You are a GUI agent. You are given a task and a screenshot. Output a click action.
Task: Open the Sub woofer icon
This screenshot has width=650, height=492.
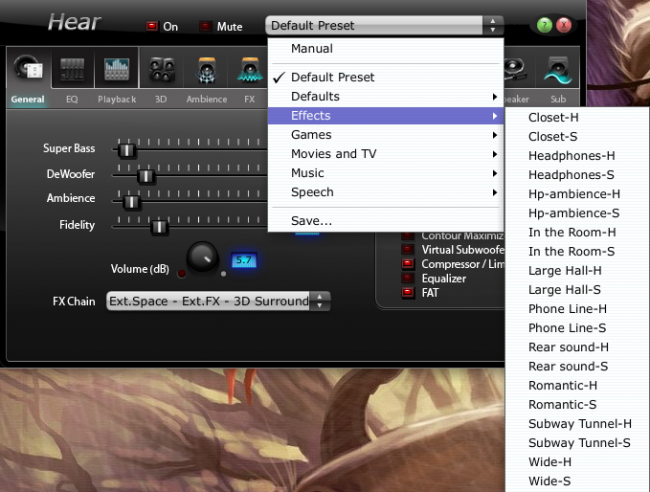coord(558,69)
